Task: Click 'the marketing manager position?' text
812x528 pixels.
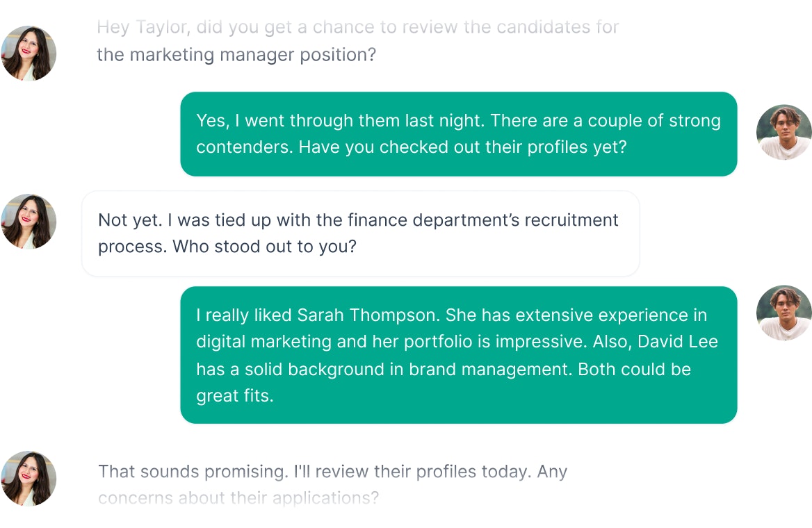Action: (236, 54)
